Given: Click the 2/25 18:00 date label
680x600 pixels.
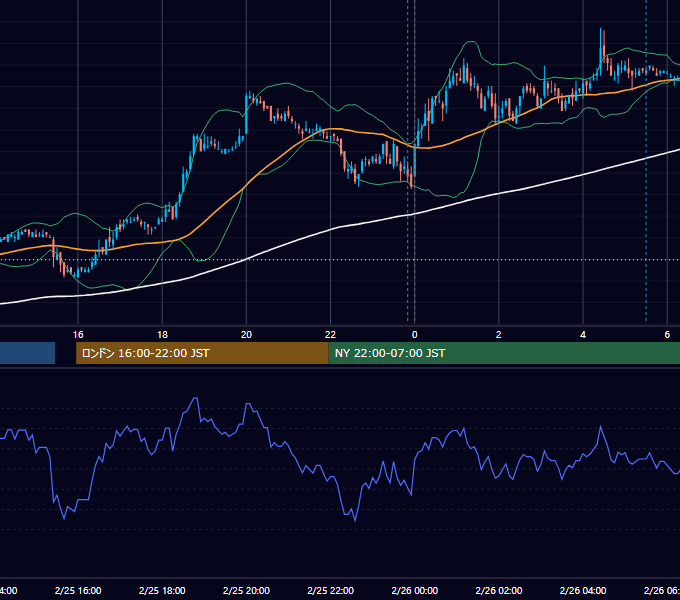Looking at the screenshot, I should tap(162, 590).
